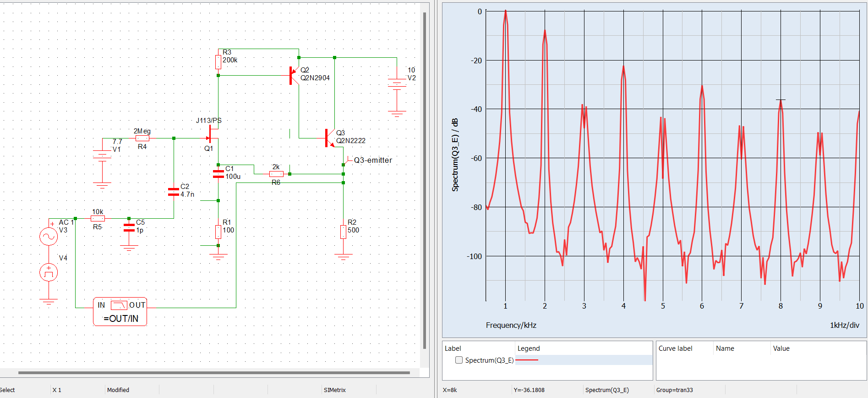868x398 pixels.
Task: Click Group=tran33 in status bar
Action: (674, 390)
